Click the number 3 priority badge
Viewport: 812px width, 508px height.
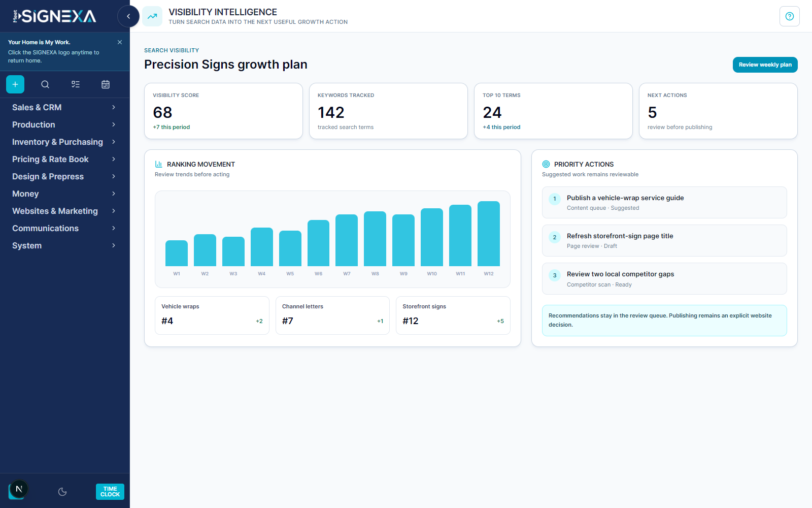555,275
